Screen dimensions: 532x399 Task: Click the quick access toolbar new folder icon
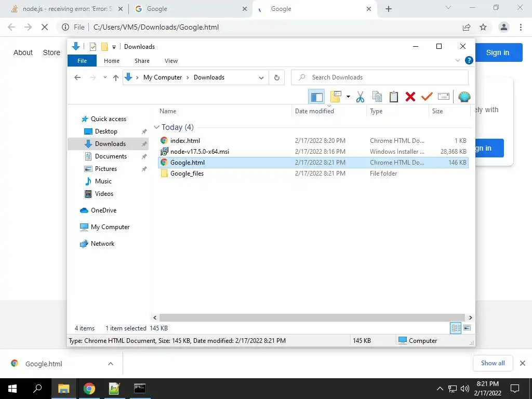coord(104,47)
